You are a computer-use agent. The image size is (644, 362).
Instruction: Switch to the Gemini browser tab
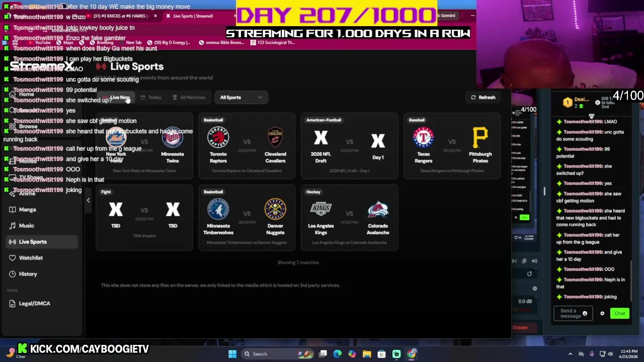point(447,16)
